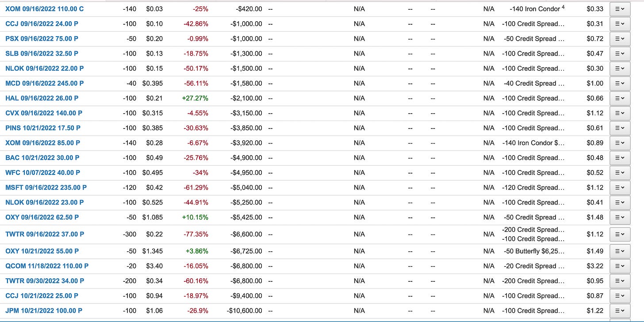Open action menu for JPM 100.00 P row
This screenshot has height=322, width=644.
click(620, 311)
